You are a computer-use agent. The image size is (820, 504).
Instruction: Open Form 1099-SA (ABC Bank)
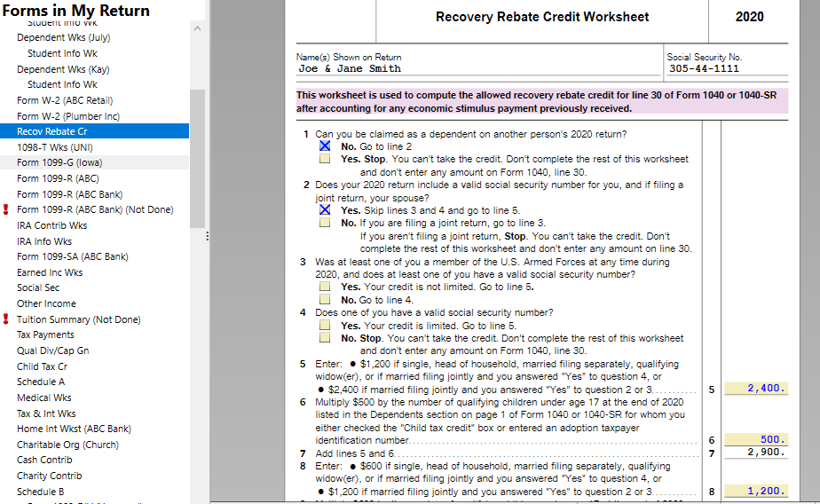click(72, 256)
